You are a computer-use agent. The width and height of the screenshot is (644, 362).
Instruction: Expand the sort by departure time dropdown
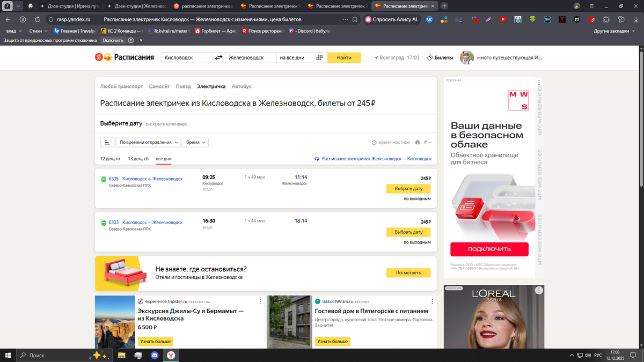[x=148, y=142]
